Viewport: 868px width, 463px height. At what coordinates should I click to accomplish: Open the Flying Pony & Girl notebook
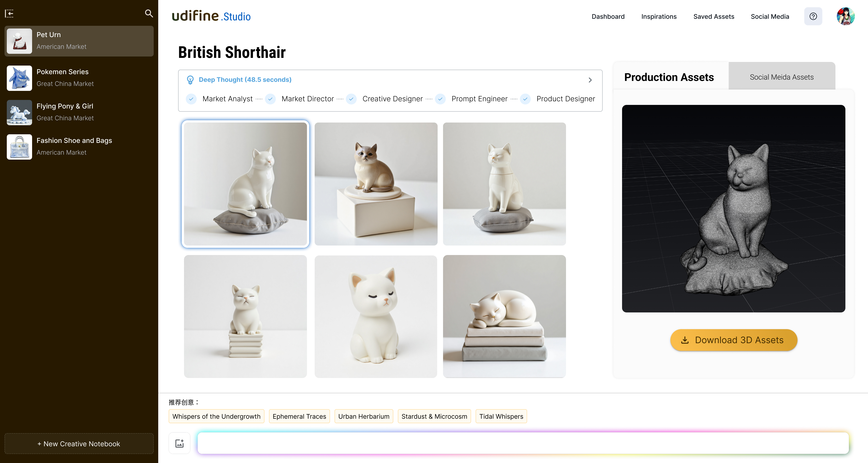point(79,113)
